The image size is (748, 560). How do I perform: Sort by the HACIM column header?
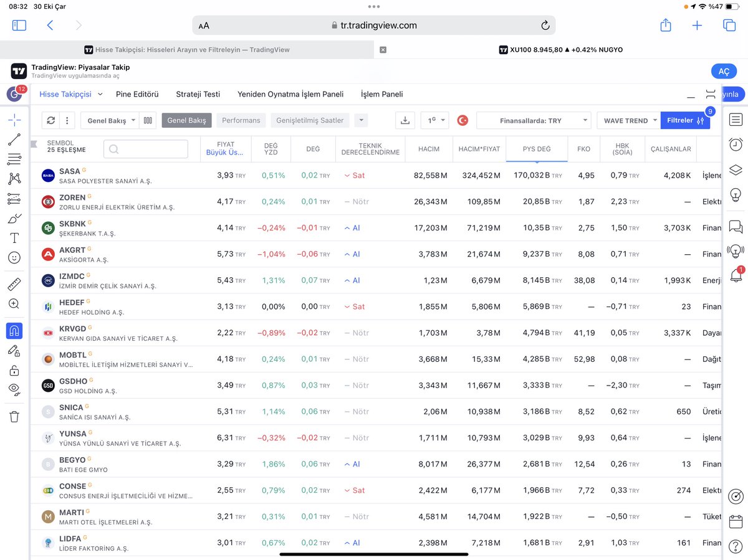[x=429, y=149]
